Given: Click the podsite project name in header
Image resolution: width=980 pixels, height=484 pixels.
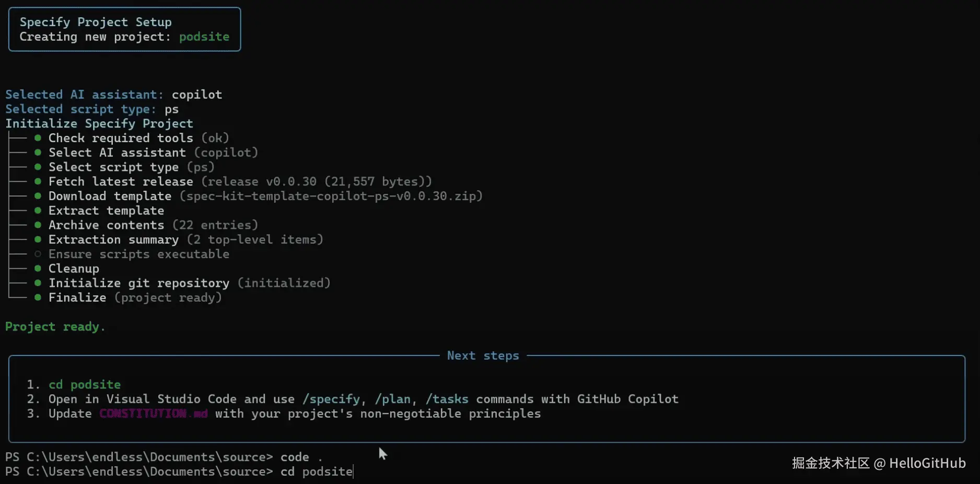Looking at the screenshot, I should point(204,37).
